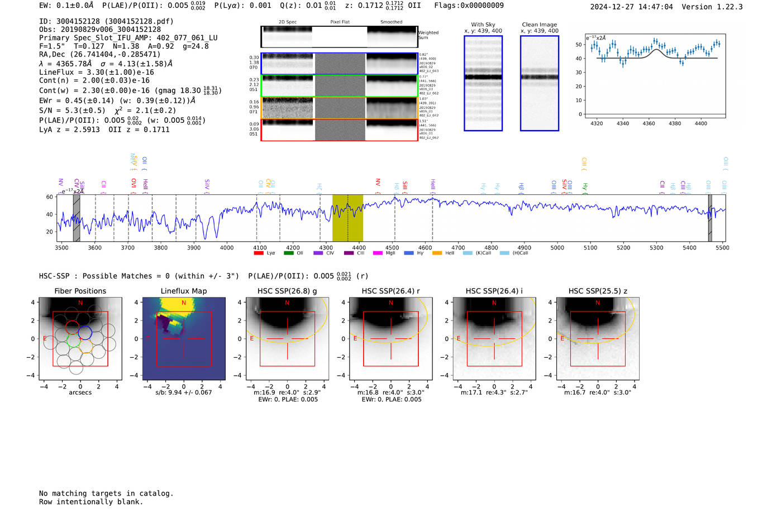The image size is (782, 532).
Task: Click the EWr = 0.45(±0.14) line
Action: coord(117,100)
